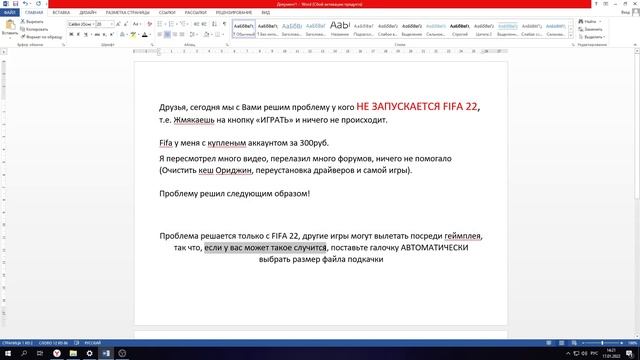The image size is (640, 360).
Task: Apply yellow text highlight color
Action: click(133, 34)
